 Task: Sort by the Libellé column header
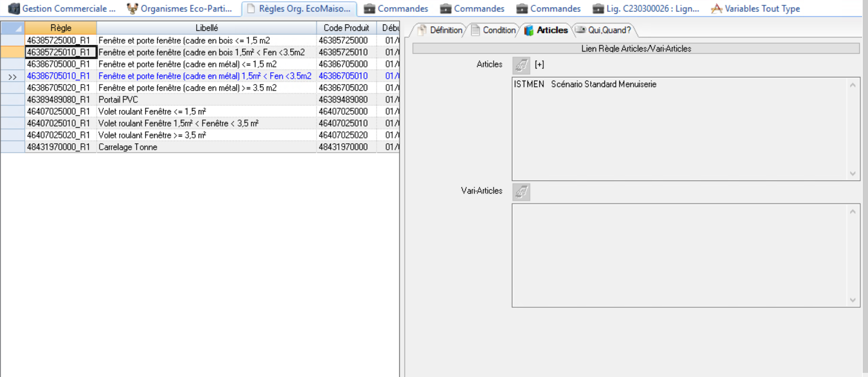(x=206, y=28)
